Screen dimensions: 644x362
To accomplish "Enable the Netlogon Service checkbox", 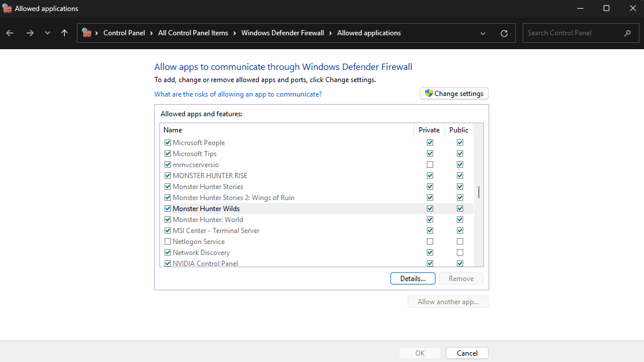I will [x=167, y=242].
